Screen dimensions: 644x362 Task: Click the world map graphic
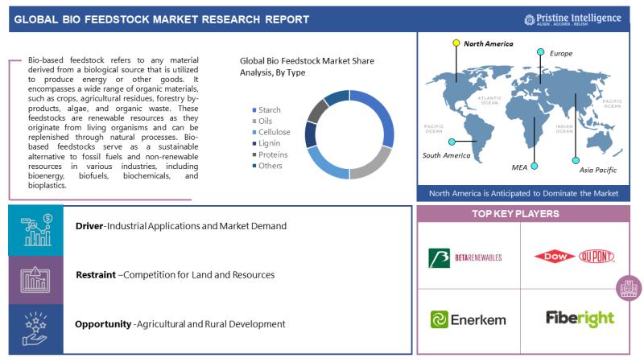[524, 113]
